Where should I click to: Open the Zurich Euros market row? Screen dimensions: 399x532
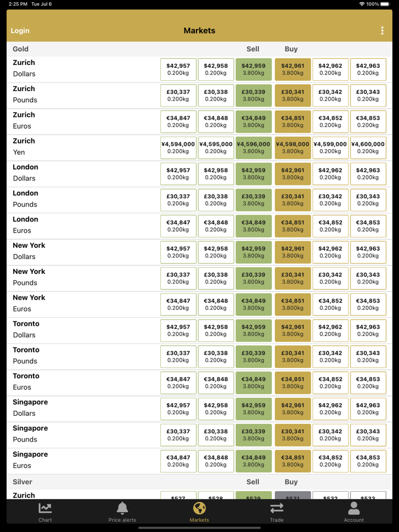tap(80, 121)
